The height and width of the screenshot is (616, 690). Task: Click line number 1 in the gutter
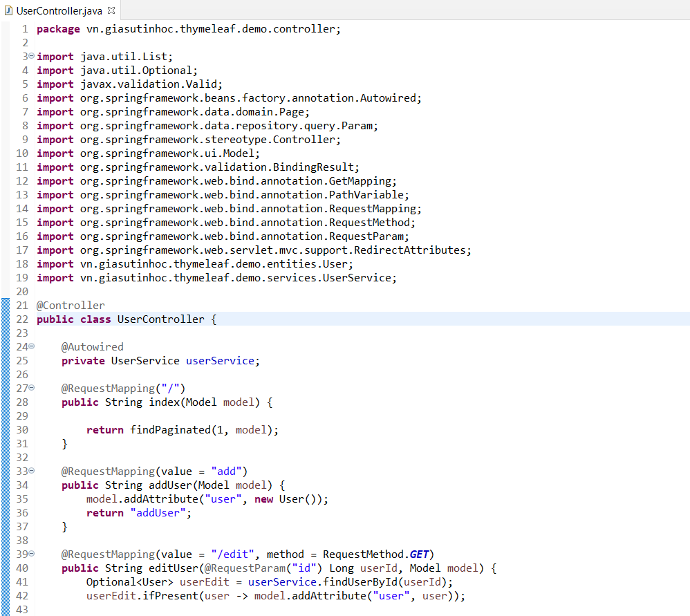[24, 29]
